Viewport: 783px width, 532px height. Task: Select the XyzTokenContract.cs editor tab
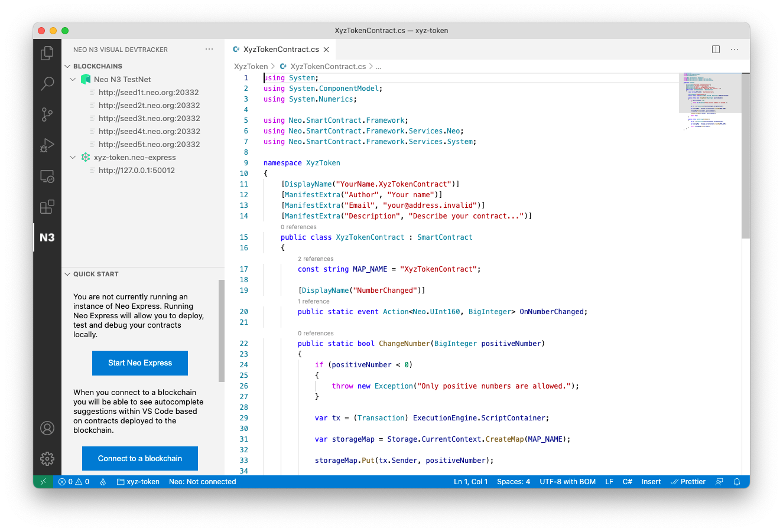coord(281,50)
